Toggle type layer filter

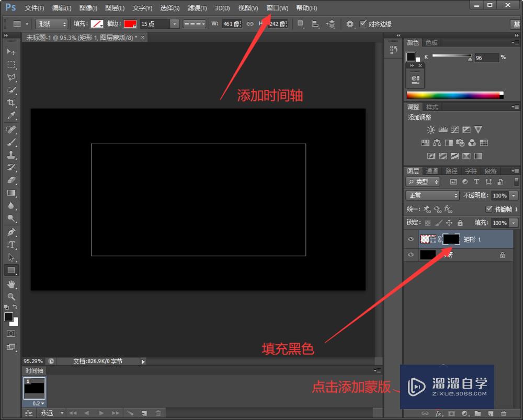coord(476,181)
